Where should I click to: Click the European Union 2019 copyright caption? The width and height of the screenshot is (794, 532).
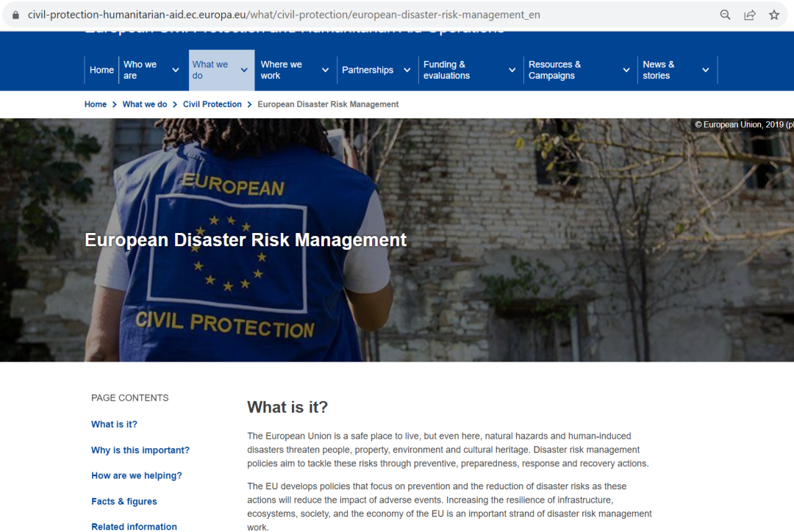743,124
